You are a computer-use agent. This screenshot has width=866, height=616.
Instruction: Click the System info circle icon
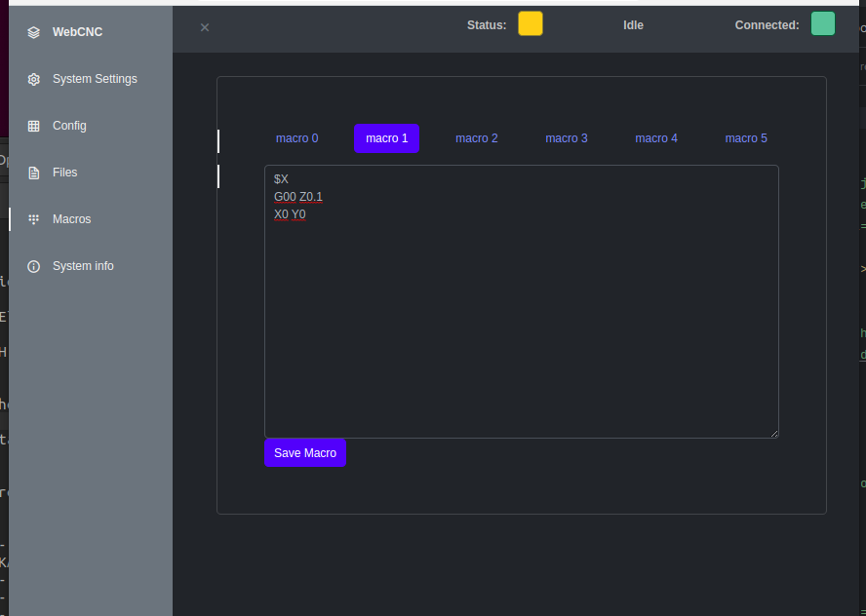coord(34,266)
